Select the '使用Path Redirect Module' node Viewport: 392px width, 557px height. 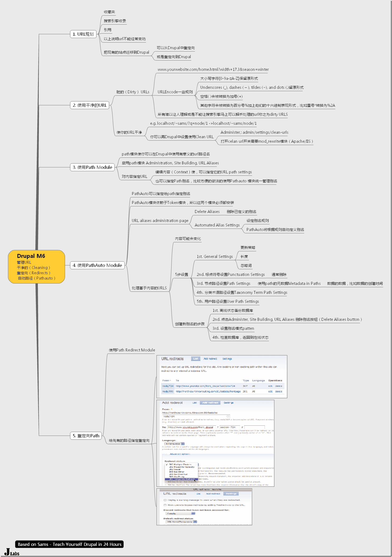pyautogui.click(x=132, y=350)
